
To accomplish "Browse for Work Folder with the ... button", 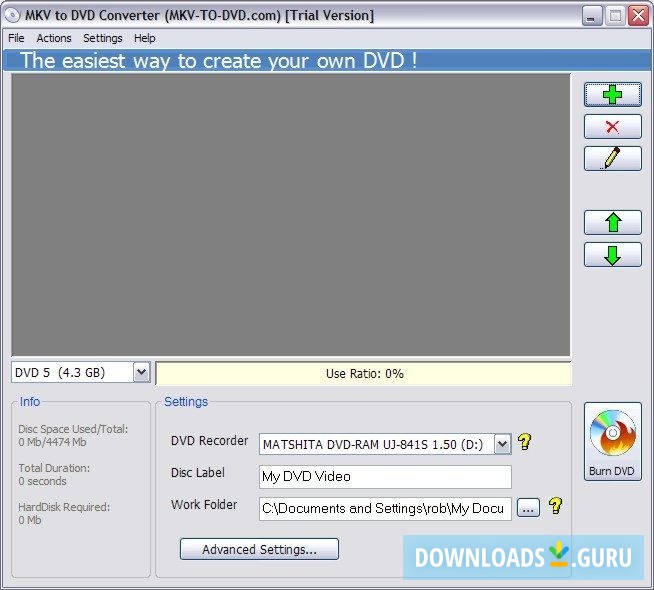I will (528, 508).
